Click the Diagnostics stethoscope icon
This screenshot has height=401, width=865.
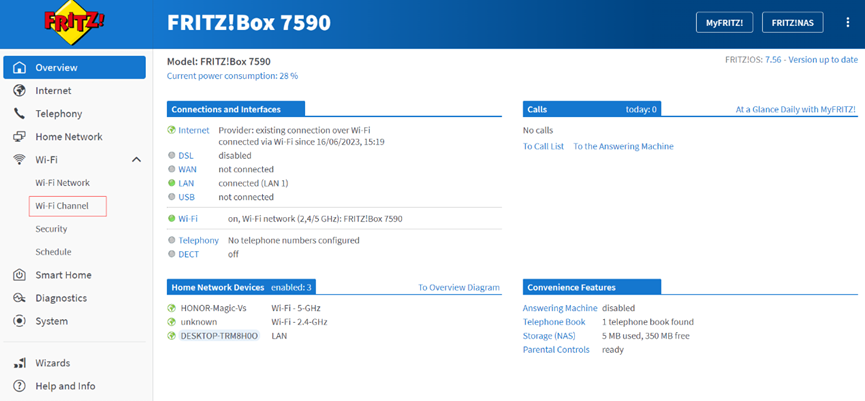point(19,298)
